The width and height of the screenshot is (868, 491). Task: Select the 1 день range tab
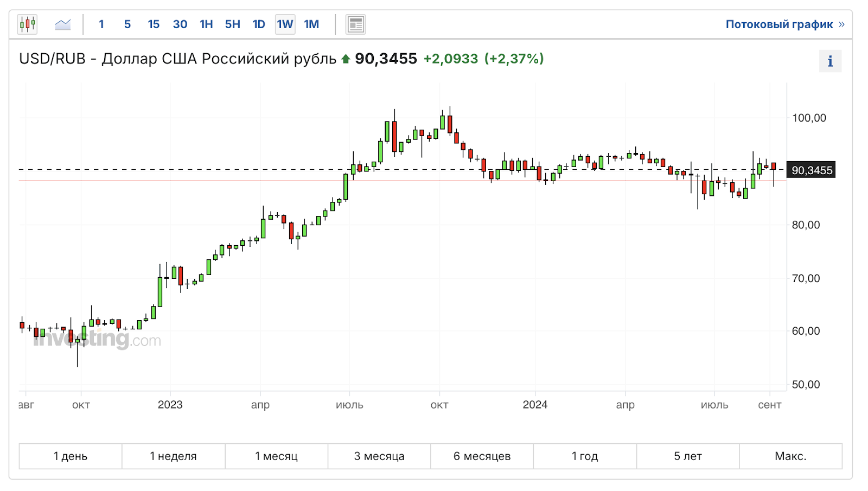[x=71, y=456]
